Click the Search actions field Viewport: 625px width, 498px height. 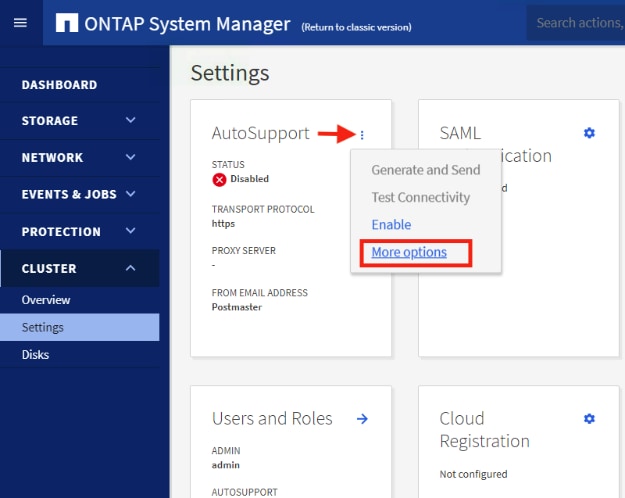point(576,23)
